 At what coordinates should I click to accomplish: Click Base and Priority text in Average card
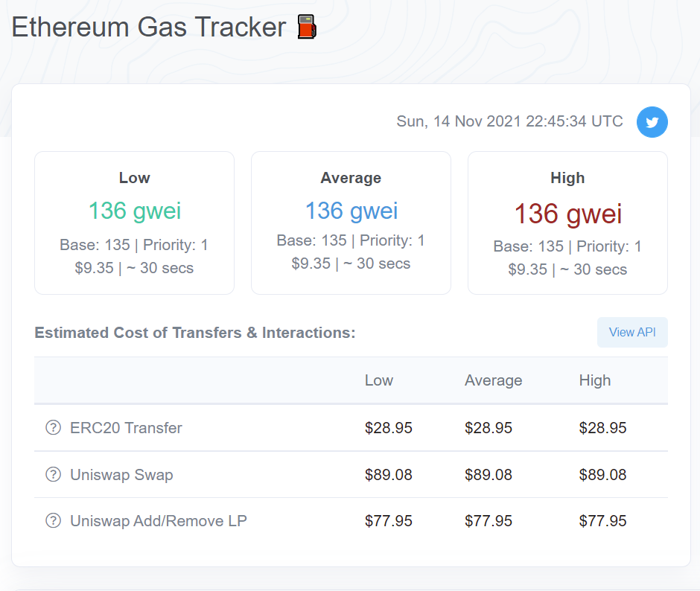point(351,240)
